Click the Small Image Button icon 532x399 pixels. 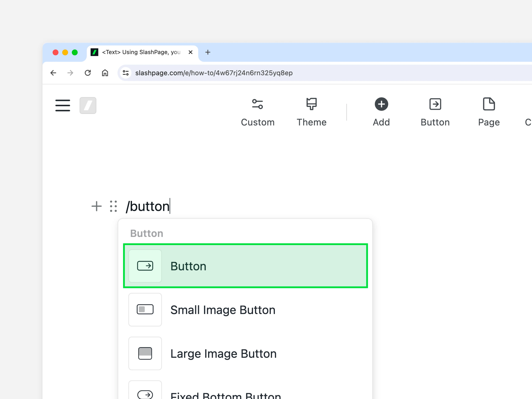coord(145,309)
